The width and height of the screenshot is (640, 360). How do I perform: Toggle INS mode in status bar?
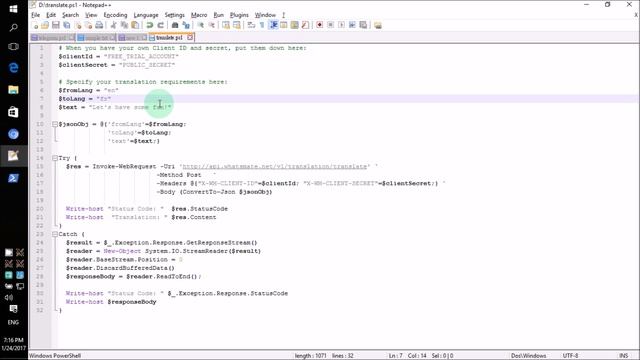[x=624, y=356]
